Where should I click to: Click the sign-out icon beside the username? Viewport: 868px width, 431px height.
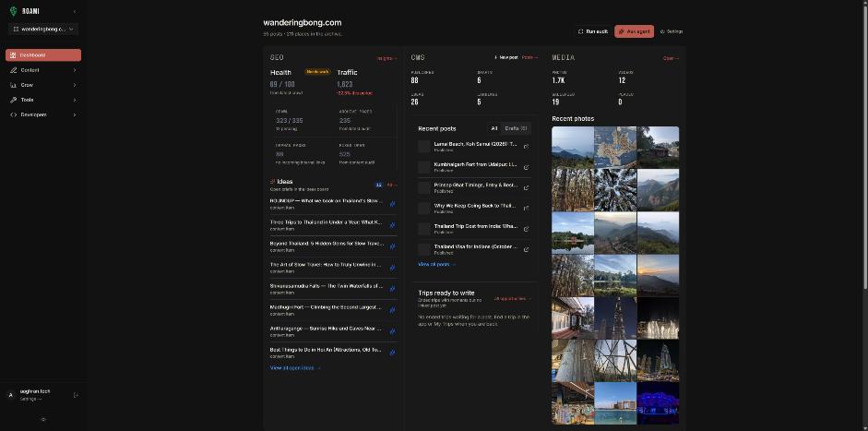click(76, 395)
